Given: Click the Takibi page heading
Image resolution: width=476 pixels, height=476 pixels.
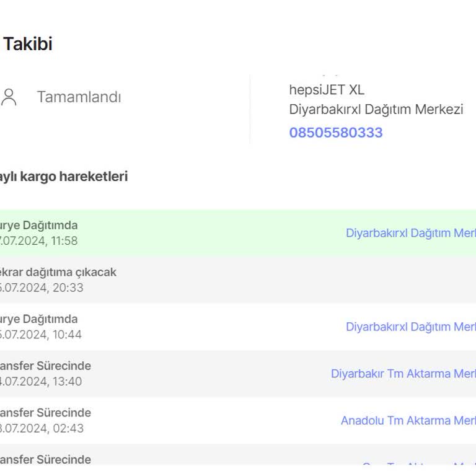Looking at the screenshot, I should [x=28, y=44].
